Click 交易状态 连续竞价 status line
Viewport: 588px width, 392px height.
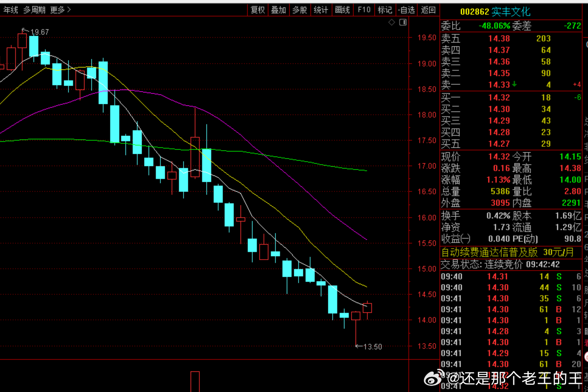(500, 265)
